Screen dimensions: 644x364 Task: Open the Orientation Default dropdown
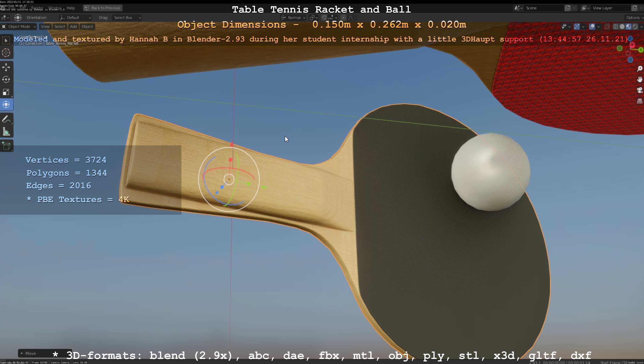[x=75, y=17]
